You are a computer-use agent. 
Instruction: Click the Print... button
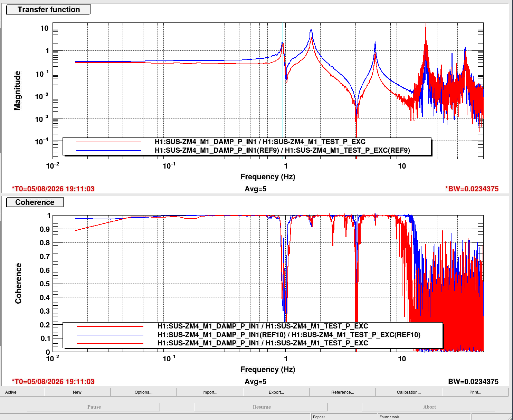click(x=475, y=392)
